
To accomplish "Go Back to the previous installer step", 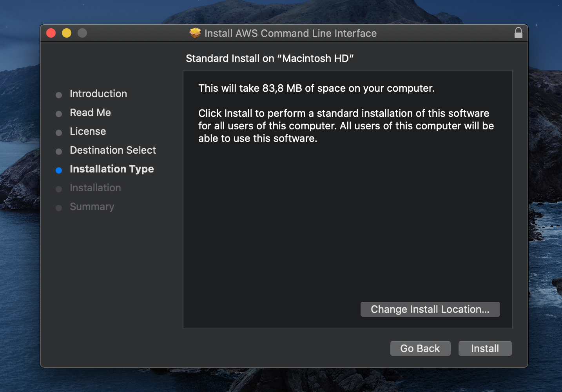I will 420,348.
